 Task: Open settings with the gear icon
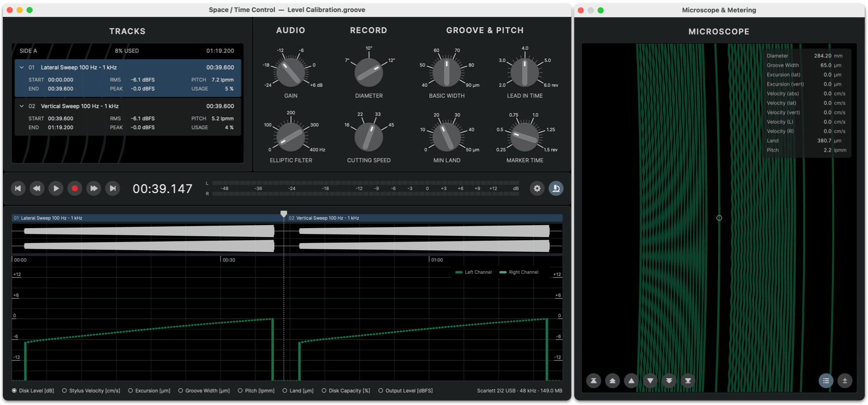coord(537,189)
